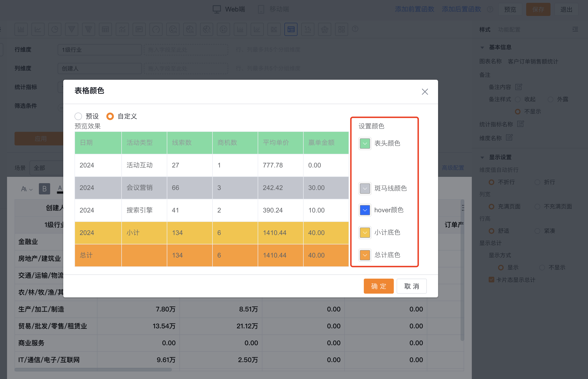Viewport: 588px width, 379px height.
Task: Toggle the 卡片态显示总计 checkbox
Action: [x=491, y=280]
